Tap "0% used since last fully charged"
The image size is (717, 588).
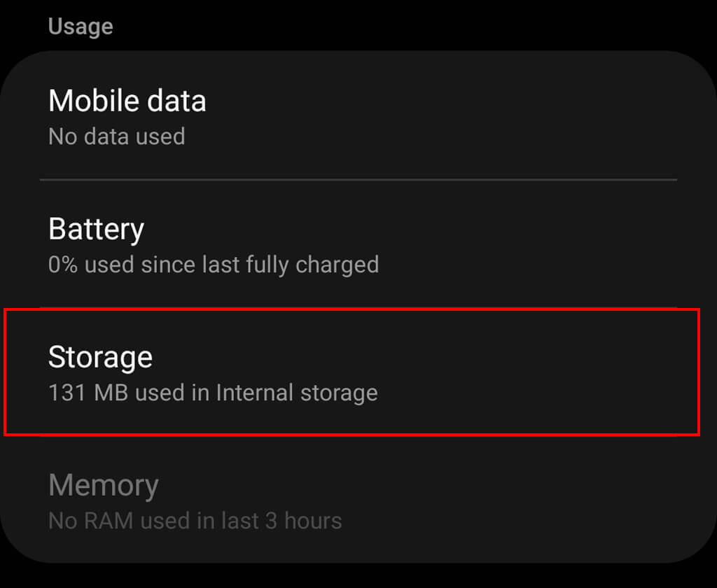(x=213, y=265)
